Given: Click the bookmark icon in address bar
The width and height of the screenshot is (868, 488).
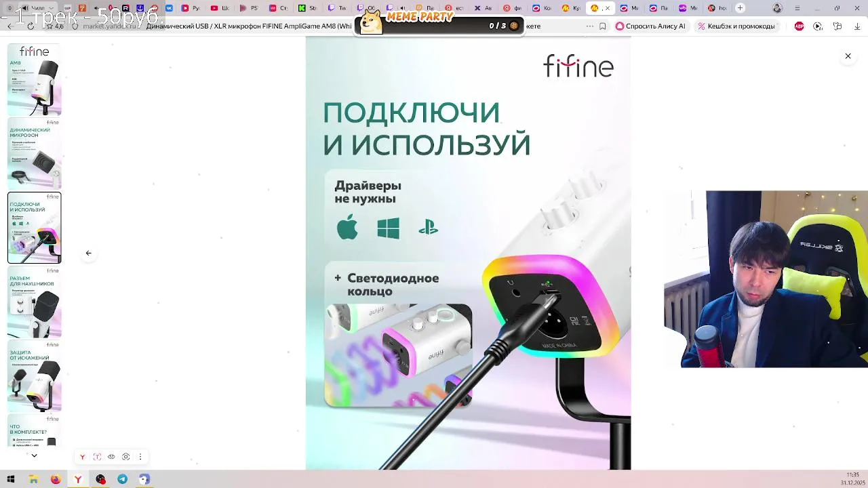Looking at the screenshot, I should tap(602, 26).
